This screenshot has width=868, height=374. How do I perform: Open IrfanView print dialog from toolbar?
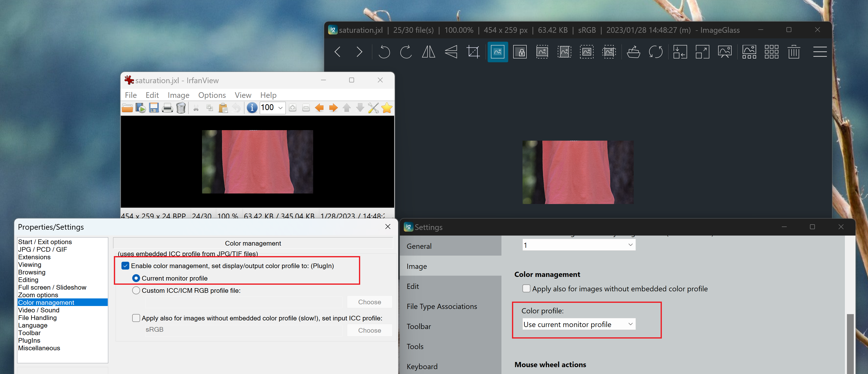(x=167, y=108)
